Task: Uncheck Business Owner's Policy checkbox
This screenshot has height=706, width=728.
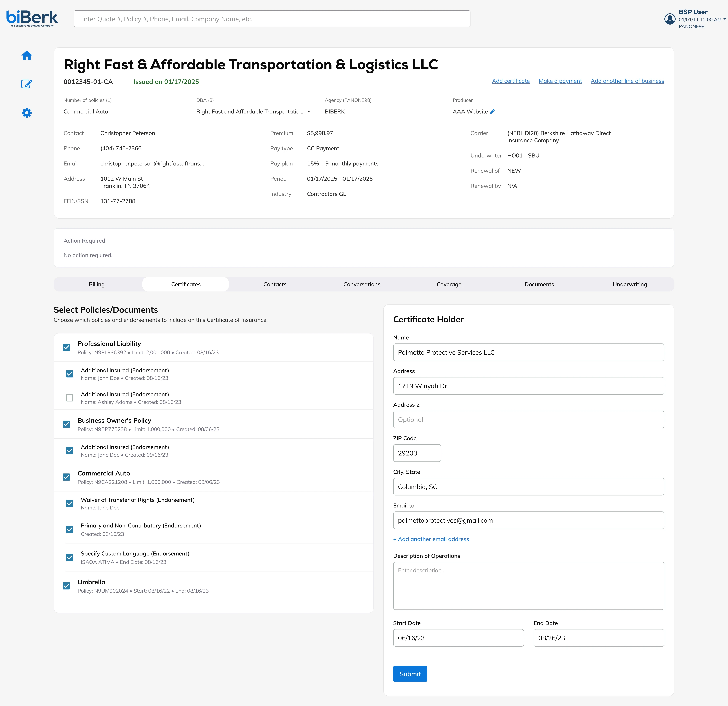Action: [x=66, y=424]
